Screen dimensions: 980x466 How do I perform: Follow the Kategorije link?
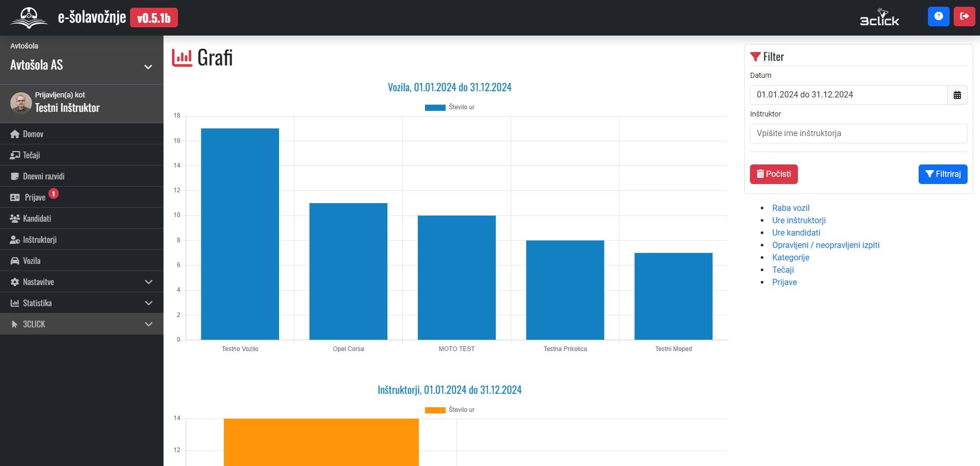pyautogui.click(x=791, y=257)
